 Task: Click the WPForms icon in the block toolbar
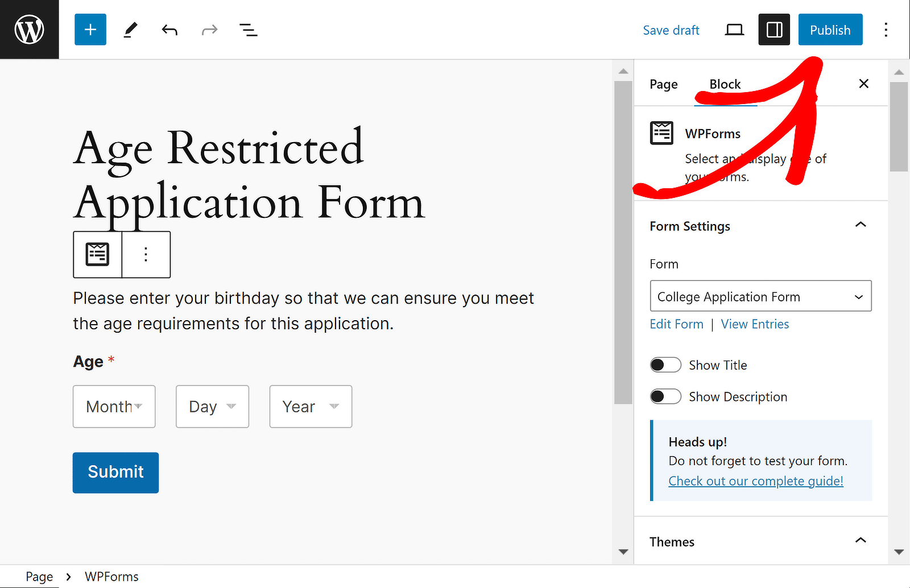click(97, 254)
